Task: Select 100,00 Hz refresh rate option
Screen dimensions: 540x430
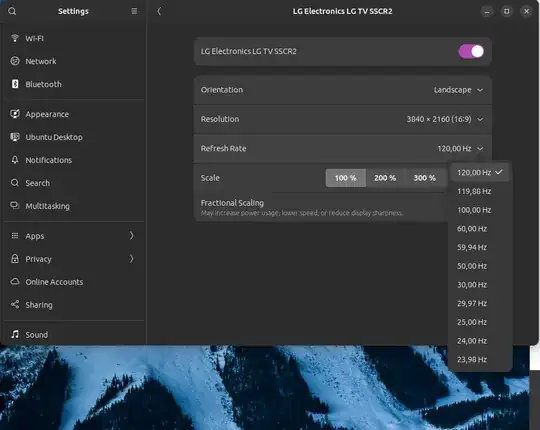Action: tap(480, 210)
